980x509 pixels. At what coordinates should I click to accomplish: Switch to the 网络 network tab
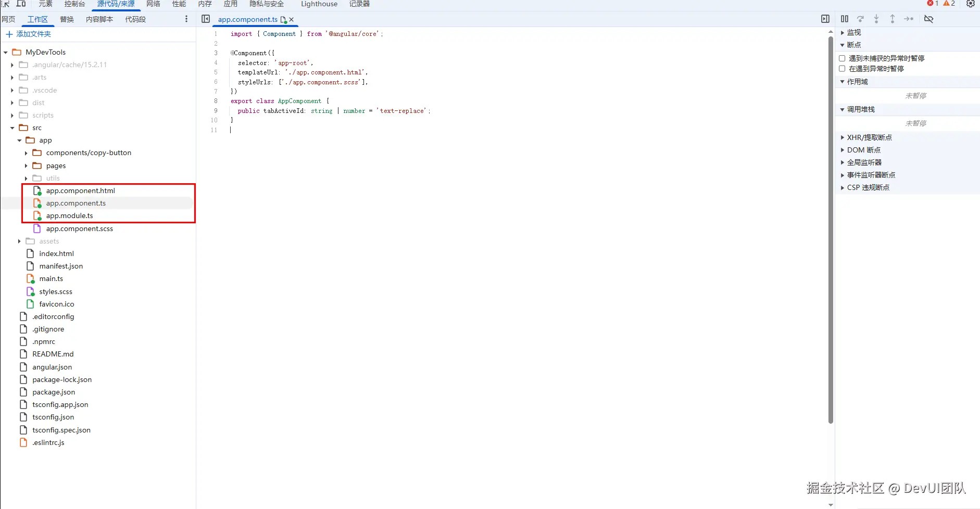(x=153, y=4)
